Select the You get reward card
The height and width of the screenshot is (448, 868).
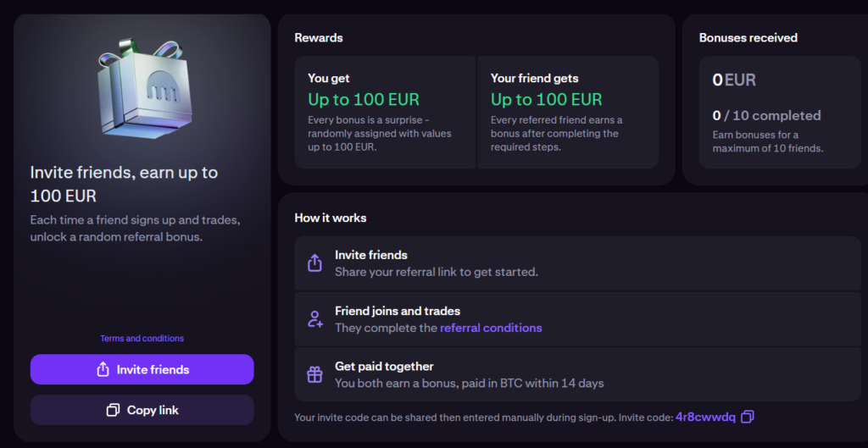[x=385, y=113]
